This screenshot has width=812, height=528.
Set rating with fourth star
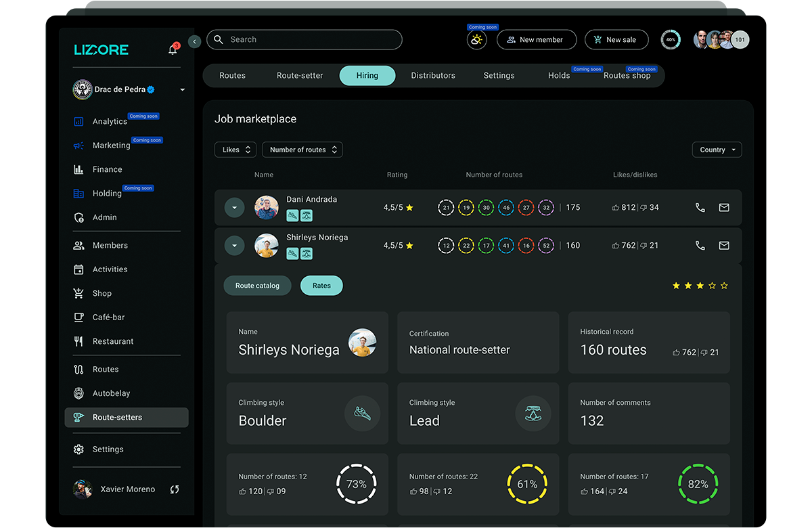712,286
